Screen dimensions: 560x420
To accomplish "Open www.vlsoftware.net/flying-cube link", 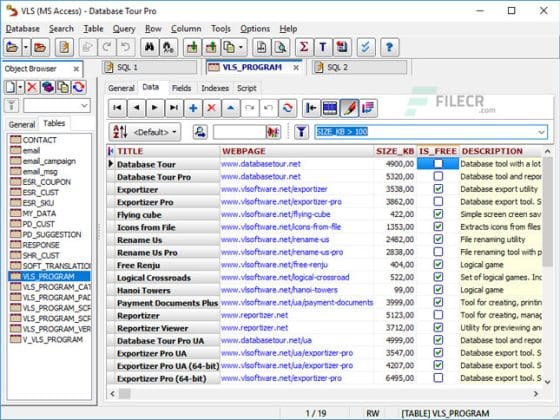I will (x=275, y=214).
